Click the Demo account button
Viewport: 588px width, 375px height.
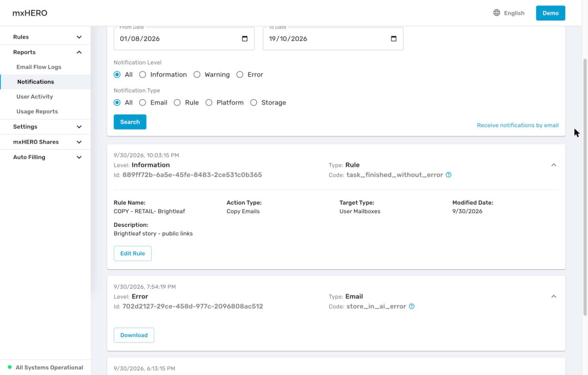click(x=550, y=13)
